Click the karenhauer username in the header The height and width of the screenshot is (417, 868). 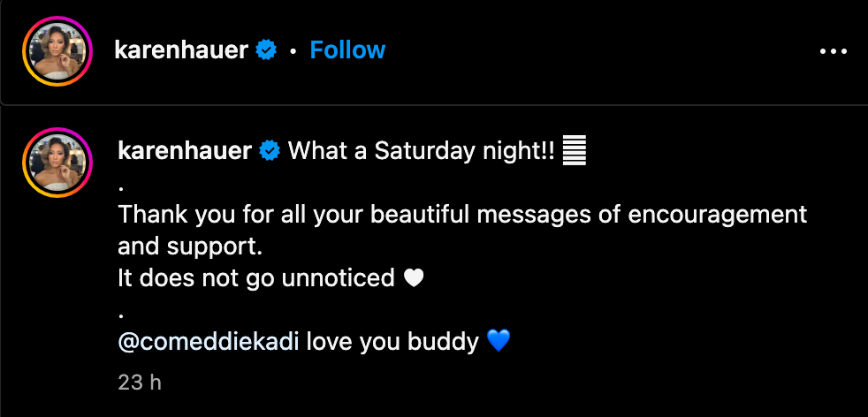pos(182,50)
